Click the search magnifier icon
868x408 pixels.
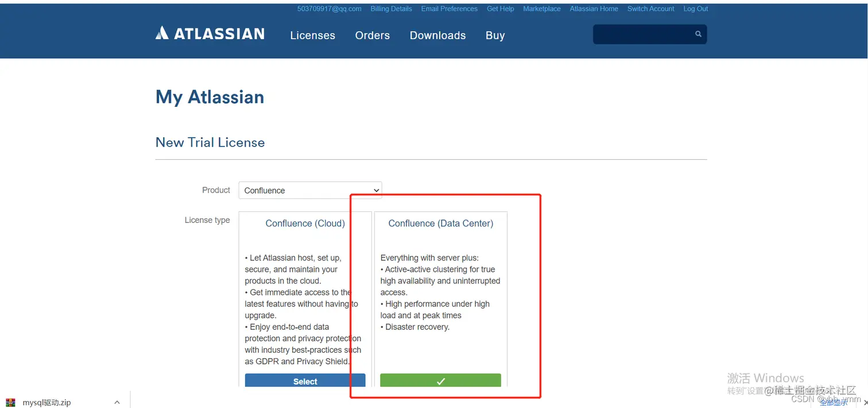(698, 34)
